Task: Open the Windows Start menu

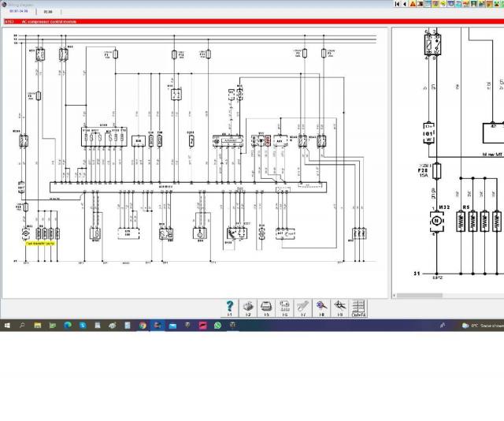Action: [x=7, y=325]
